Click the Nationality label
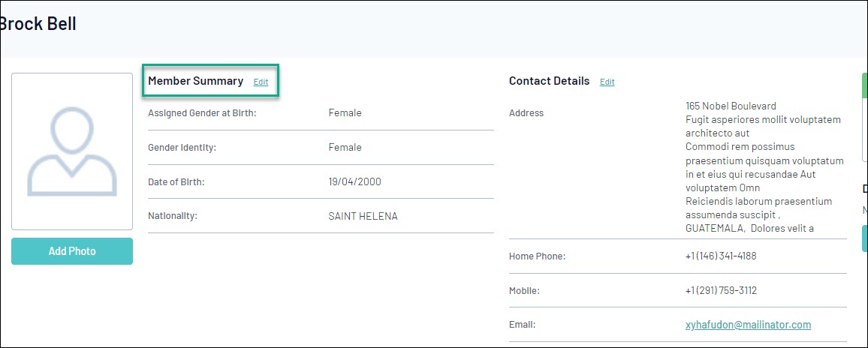 tap(172, 217)
